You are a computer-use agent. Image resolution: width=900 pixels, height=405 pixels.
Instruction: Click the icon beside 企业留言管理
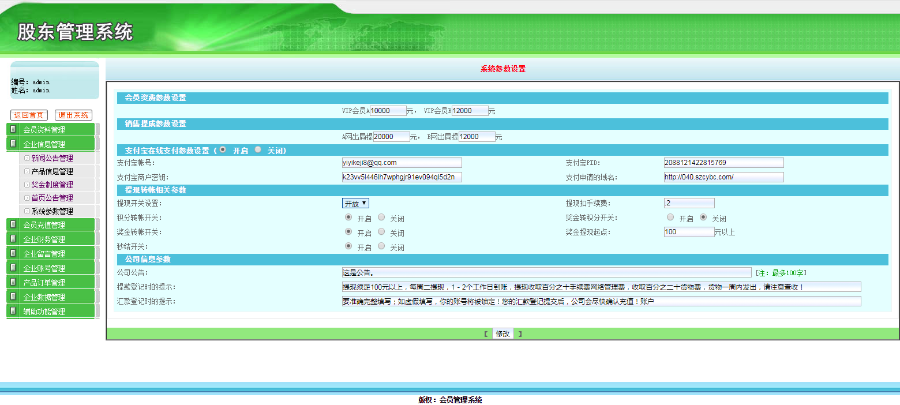click(13, 254)
